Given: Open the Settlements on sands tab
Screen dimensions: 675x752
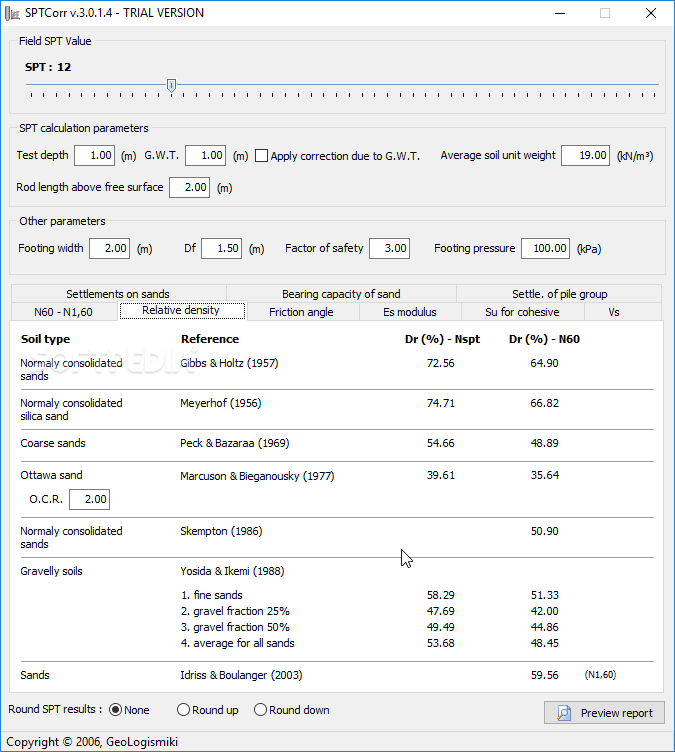Looking at the screenshot, I should (x=118, y=294).
